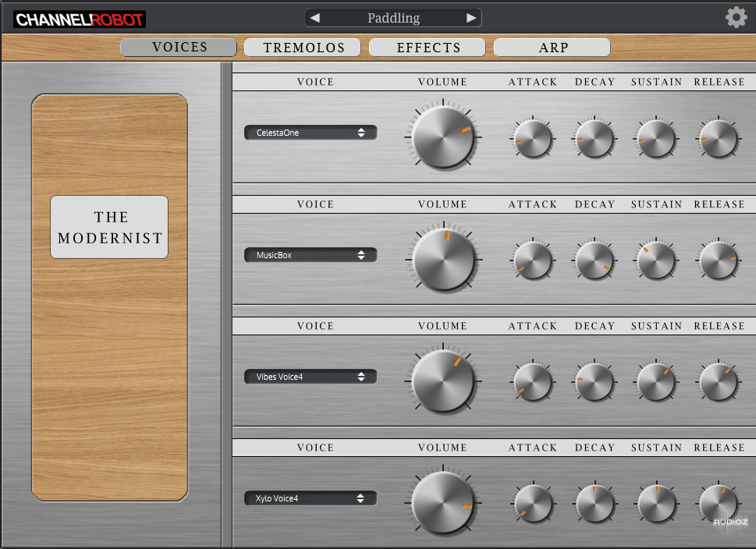This screenshot has height=549, width=756.
Task: Click the Vibes Voice4 attack knob
Action: tap(533, 381)
